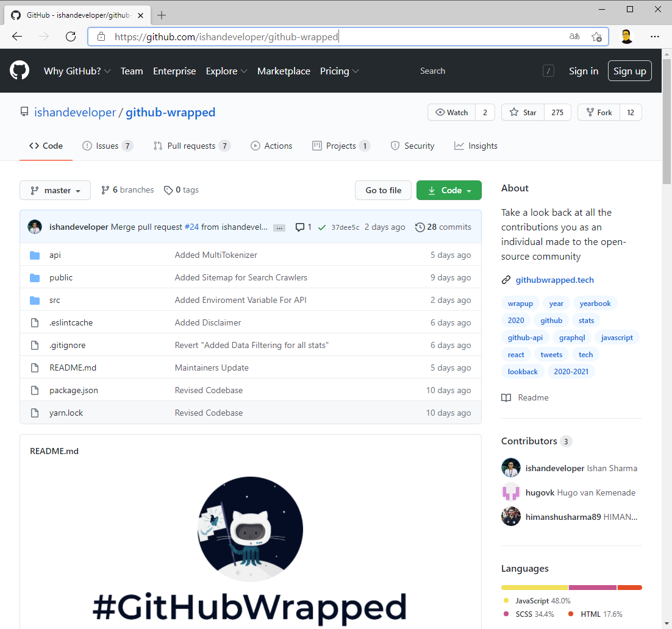Open the master branch dropdown
This screenshot has width=672, height=629.
click(x=55, y=190)
